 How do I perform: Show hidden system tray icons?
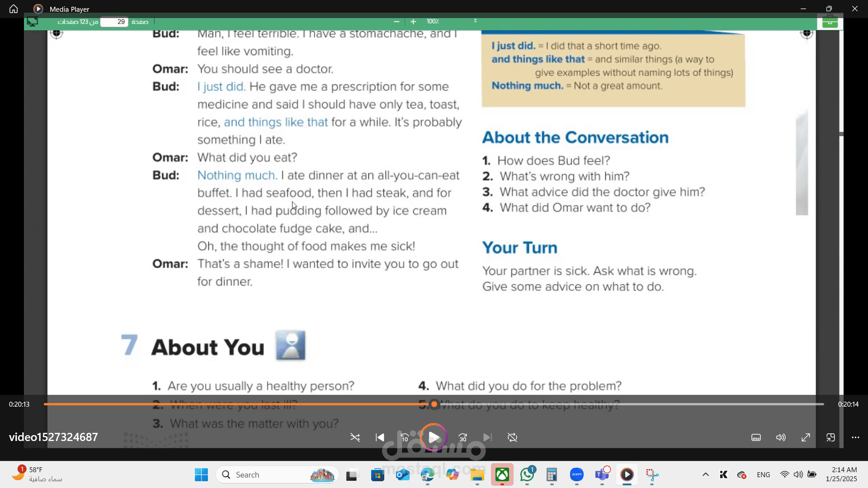[x=705, y=474]
